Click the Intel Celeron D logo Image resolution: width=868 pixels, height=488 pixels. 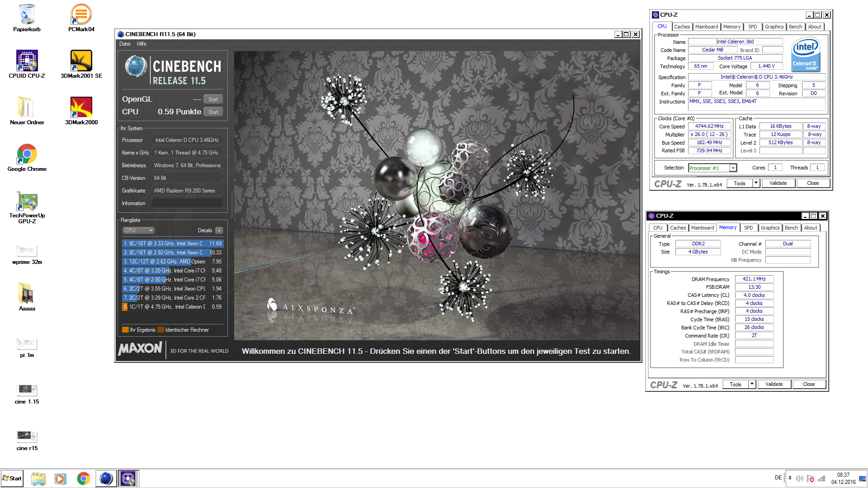click(806, 55)
